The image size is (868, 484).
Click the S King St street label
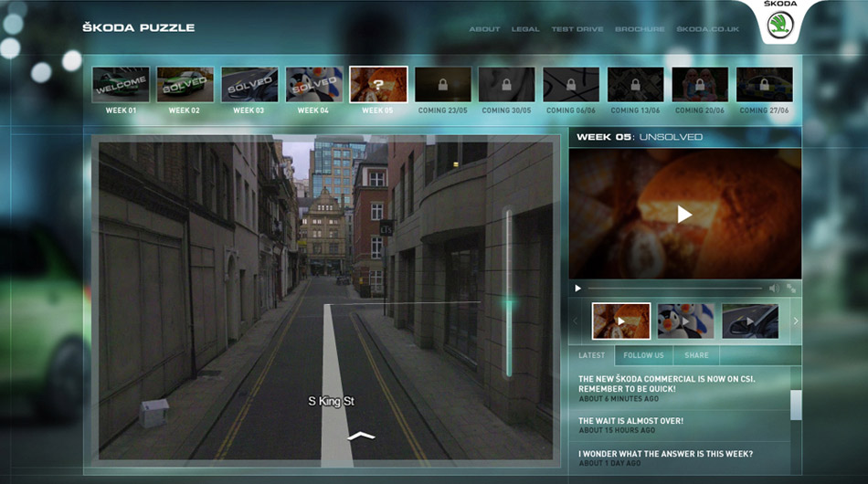(331, 401)
